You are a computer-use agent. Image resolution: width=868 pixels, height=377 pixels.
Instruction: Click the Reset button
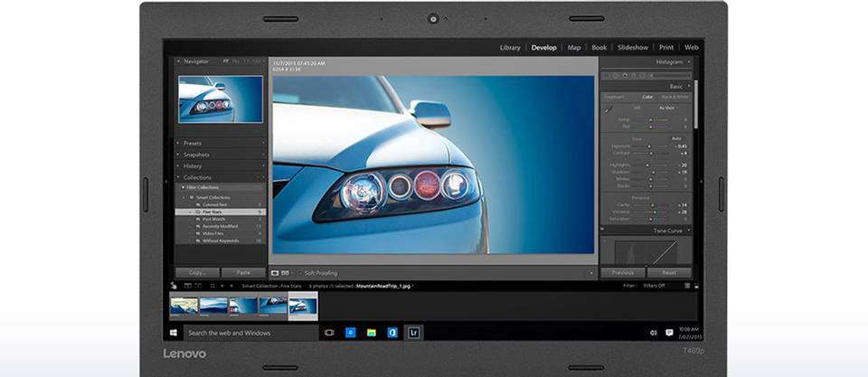tap(670, 272)
